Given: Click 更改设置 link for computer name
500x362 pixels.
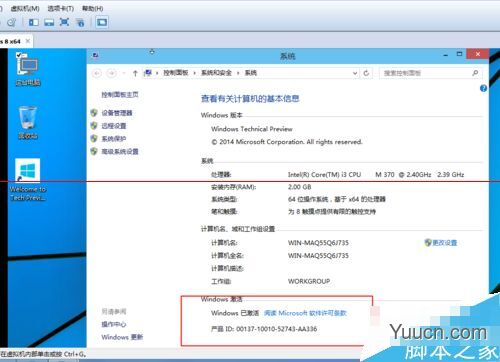Looking at the screenshot, I should click(445, 243).
